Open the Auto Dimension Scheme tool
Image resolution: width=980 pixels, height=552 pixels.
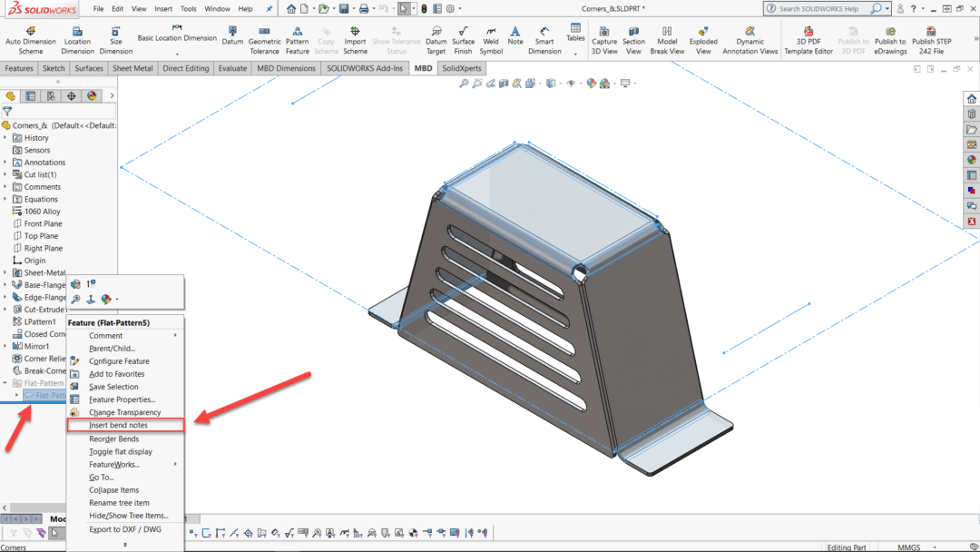coord(30,38)
